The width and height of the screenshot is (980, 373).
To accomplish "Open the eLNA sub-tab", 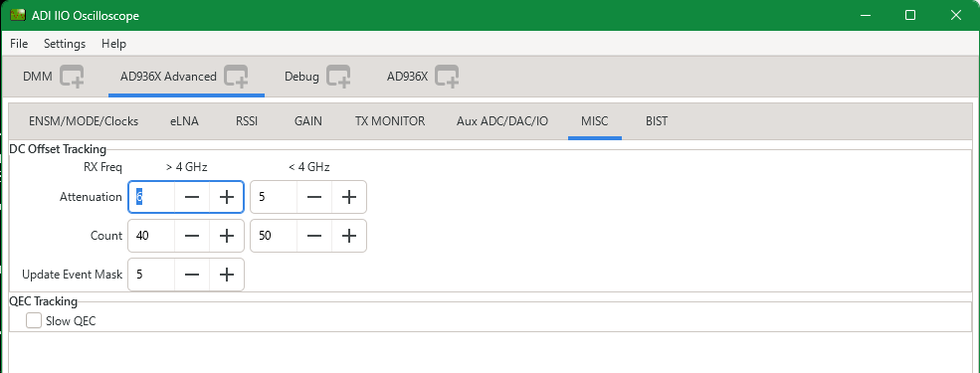I will (184, 121).
